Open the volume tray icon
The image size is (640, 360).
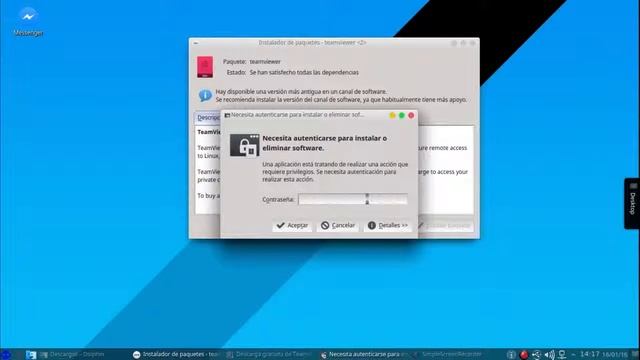pos(549,355)
